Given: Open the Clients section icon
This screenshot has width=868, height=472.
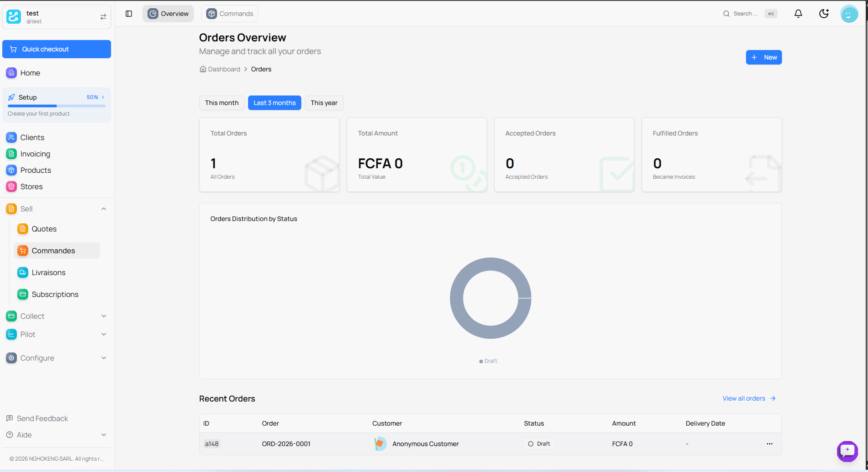Looking at the screenshot, I should (11, 137).
